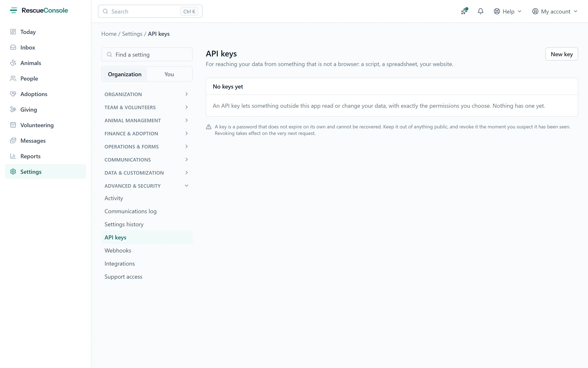
Task: Click the Settings gear icon
Action: click(x=13, y=172)
